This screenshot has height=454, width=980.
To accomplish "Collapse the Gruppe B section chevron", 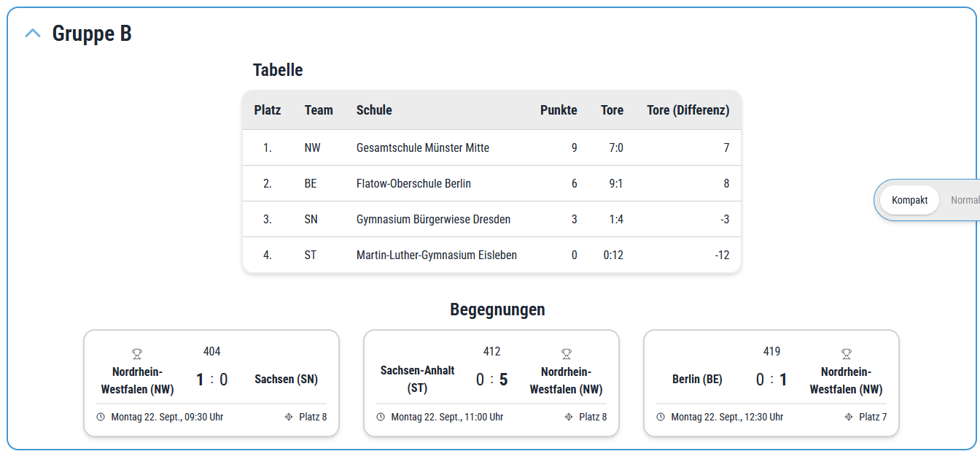I will [x=33, y=34].
